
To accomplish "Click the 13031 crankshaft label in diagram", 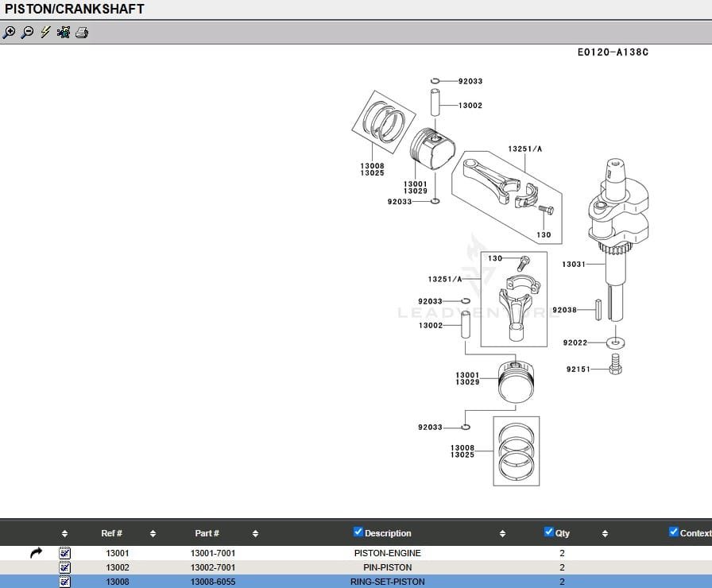I will [573, 265].
